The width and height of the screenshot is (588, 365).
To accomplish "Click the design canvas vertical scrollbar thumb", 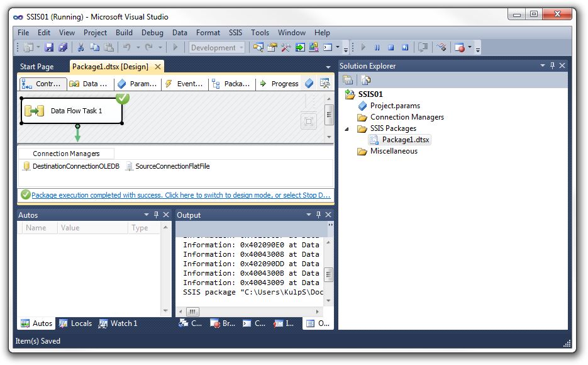I will coord(328,114).
